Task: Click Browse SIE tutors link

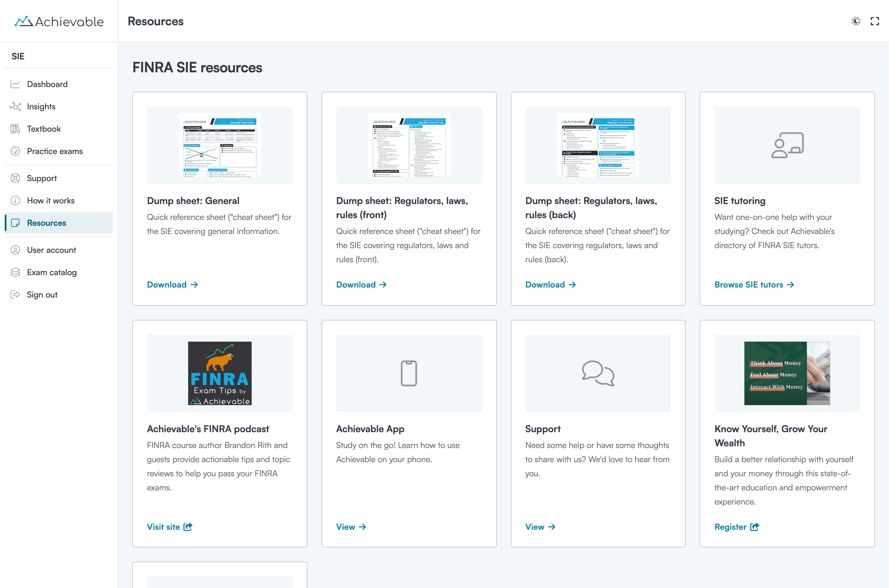Action: (x=754, y=285)
